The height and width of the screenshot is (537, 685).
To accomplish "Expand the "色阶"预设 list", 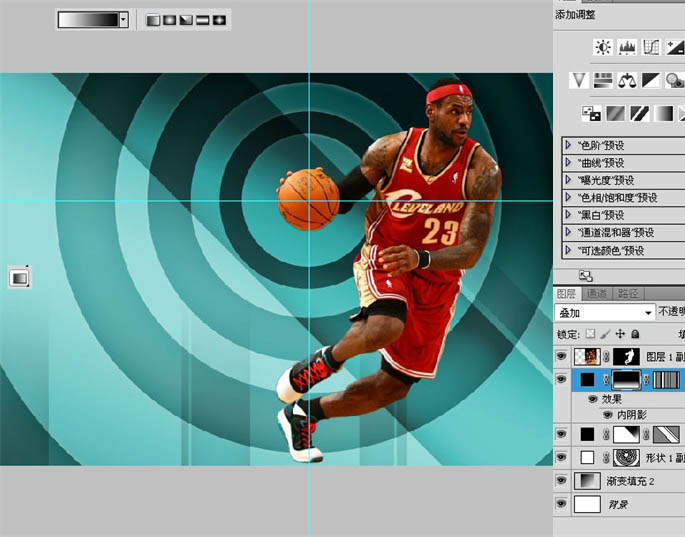I will 568,145.
